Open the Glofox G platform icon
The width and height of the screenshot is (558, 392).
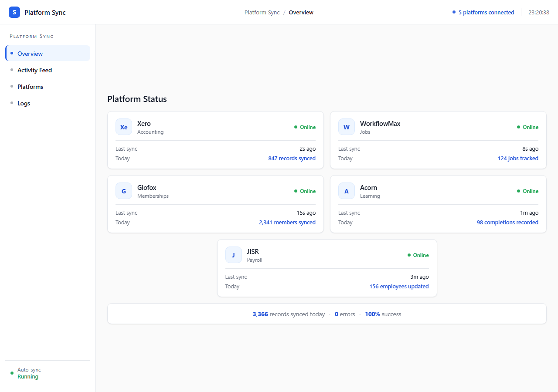click(124, 191)
